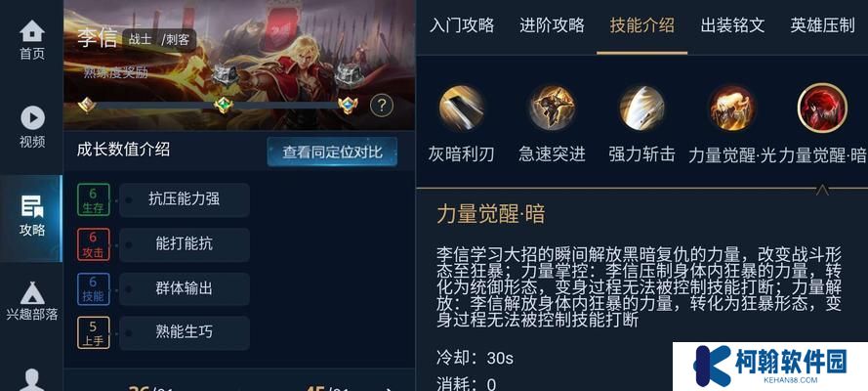868x391 pixels.
Task: Switch to the 入门攻略 tab
Action: click(x=462, y=25)
